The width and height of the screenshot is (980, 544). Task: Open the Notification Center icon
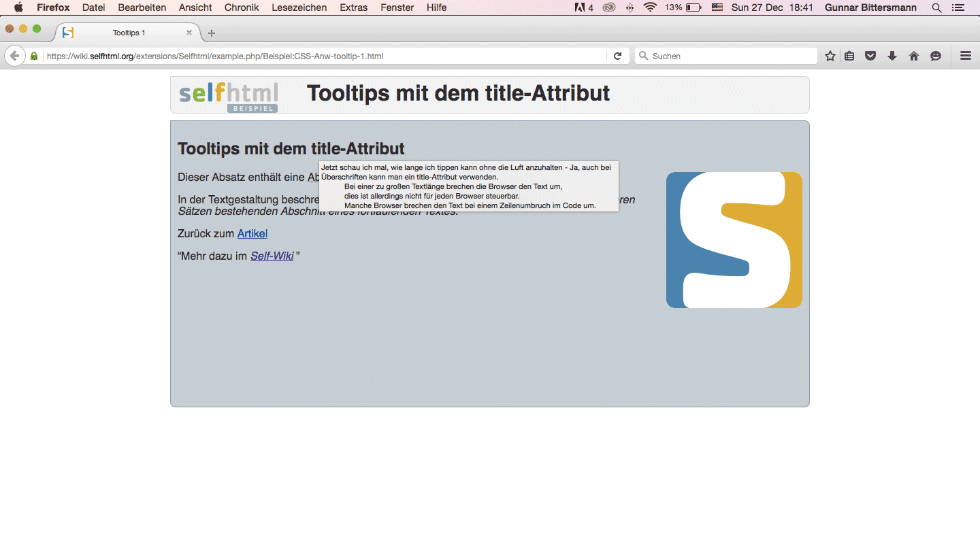958,7
